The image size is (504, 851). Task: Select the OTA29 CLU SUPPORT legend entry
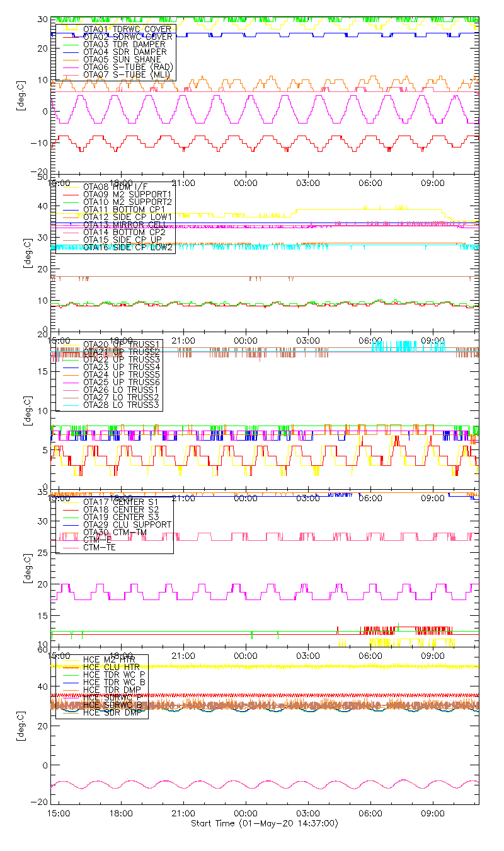(127, 524)
